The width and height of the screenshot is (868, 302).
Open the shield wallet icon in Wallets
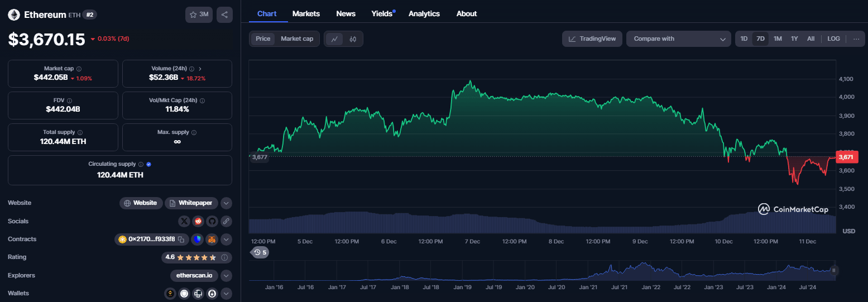184,293
